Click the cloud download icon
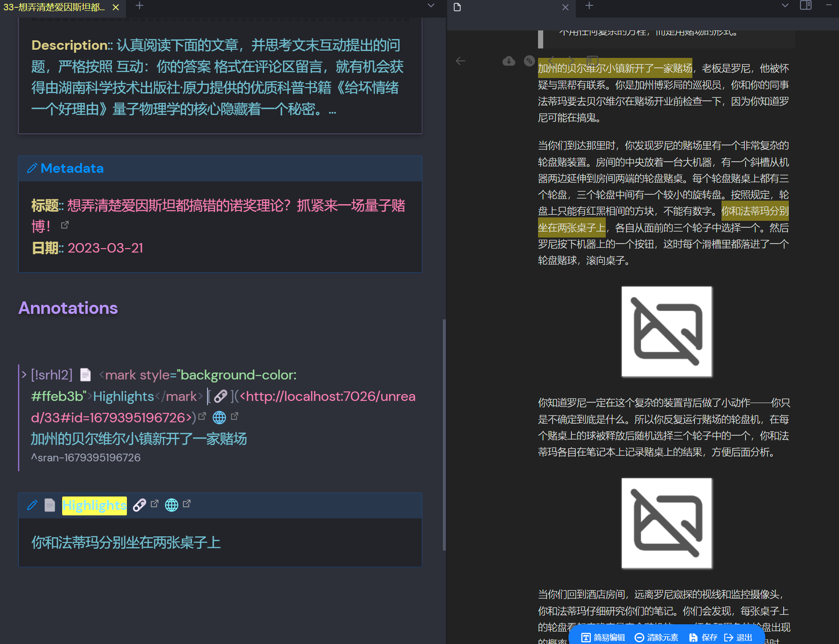The width and height of the screenshot is (839, 644). pos(509,61)
